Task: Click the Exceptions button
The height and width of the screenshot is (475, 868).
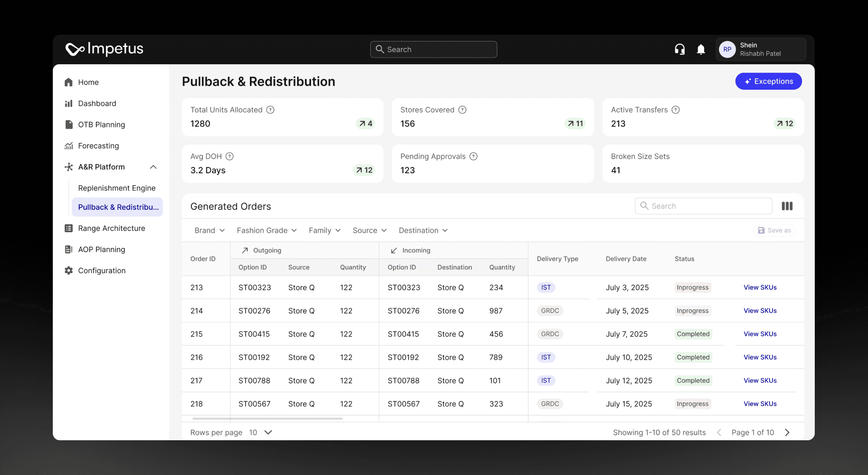Action: point(768,81)
